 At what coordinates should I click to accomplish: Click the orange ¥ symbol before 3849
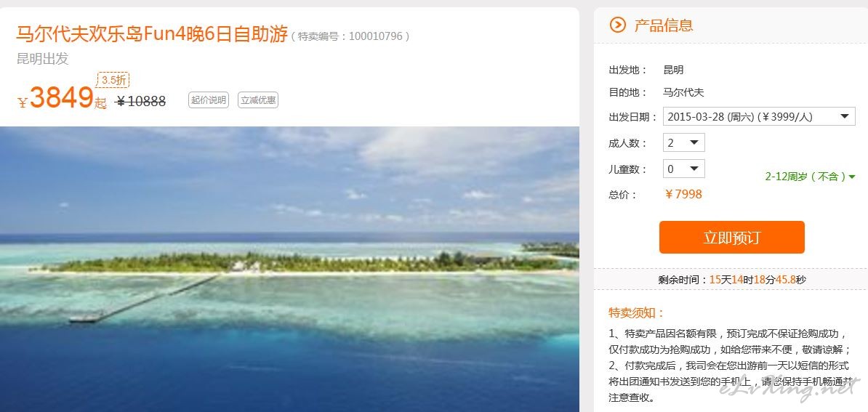23,103
